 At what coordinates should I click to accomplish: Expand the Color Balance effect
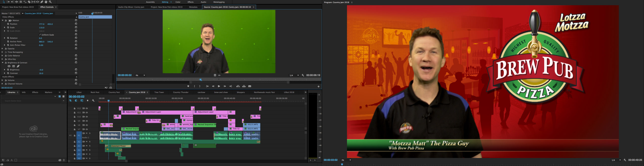pos(3,56)
